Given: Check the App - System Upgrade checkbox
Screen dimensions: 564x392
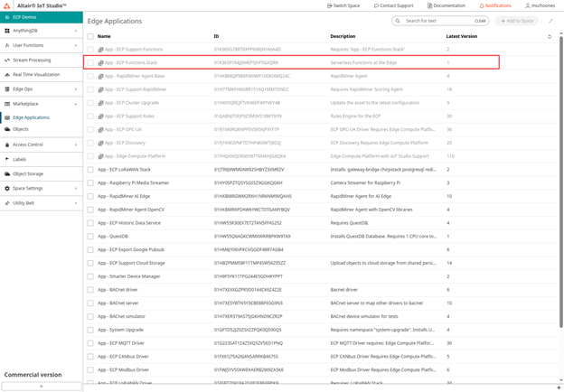Looking at the screenshot, I should coord(90,330).
